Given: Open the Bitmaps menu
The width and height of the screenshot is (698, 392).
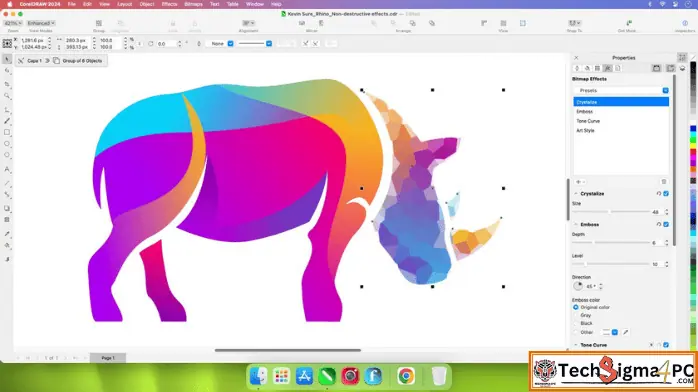Looking at the screenshot, I should [x=193, y=4].
